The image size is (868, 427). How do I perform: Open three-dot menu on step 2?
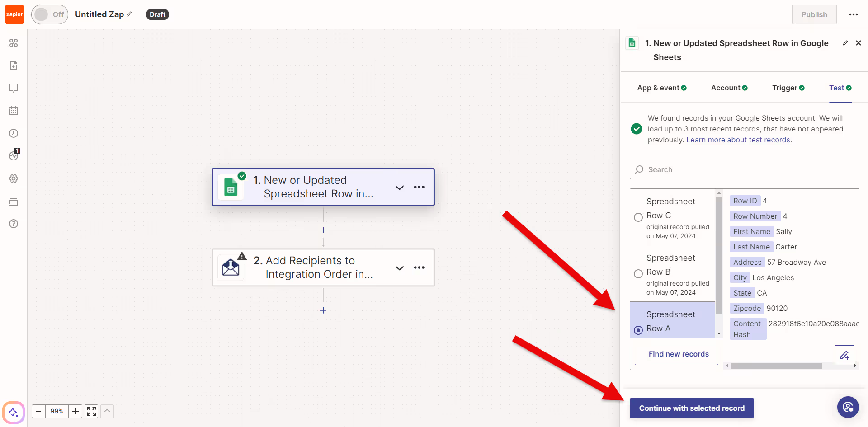tap(419, 267)
